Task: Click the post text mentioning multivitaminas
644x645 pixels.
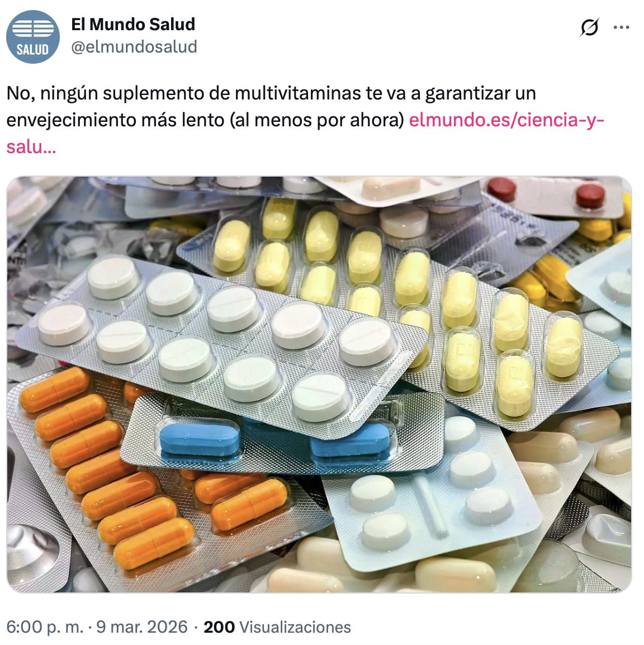Action: click(x=271, y=93)
